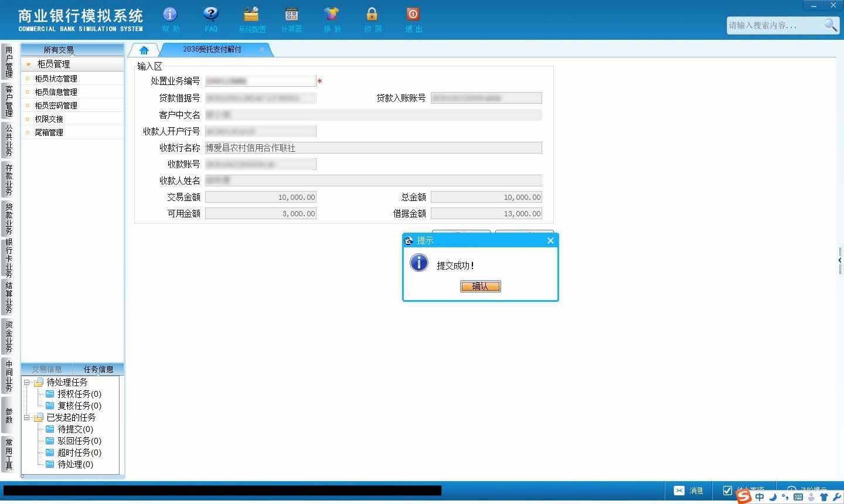This screenshot has height=504, width=844.
Task: Select 复核任务(0) tree item
Action: [79, 406]
